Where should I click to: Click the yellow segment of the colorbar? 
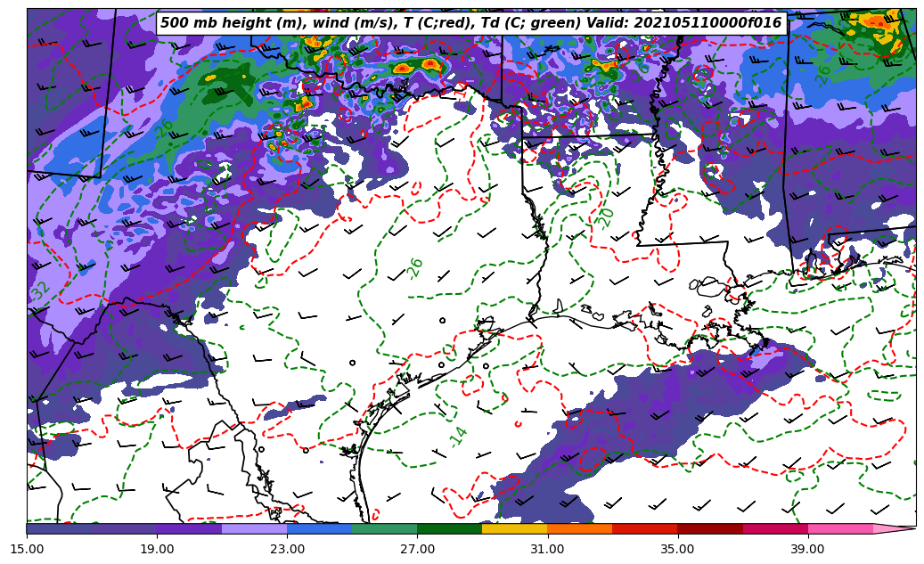click(x=514, y=528)
